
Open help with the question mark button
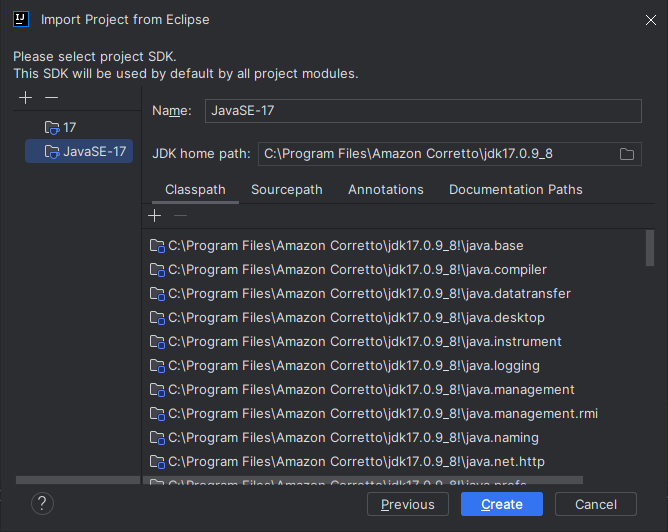(42, 504)
